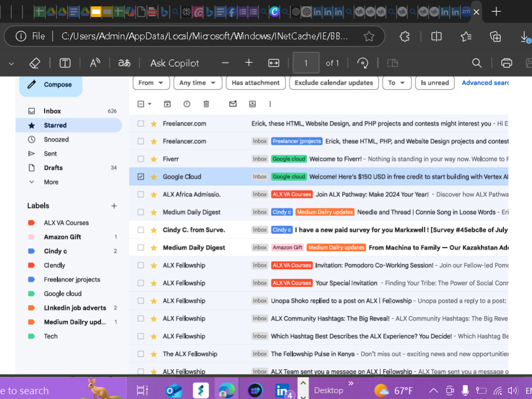
Task: Open the select-all dropdown arrow
Action: pyautogui.click(x=149, y=104)
